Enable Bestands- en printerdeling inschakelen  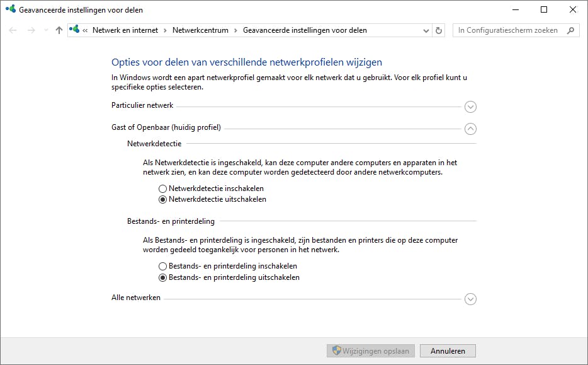[x=163, y=267]
